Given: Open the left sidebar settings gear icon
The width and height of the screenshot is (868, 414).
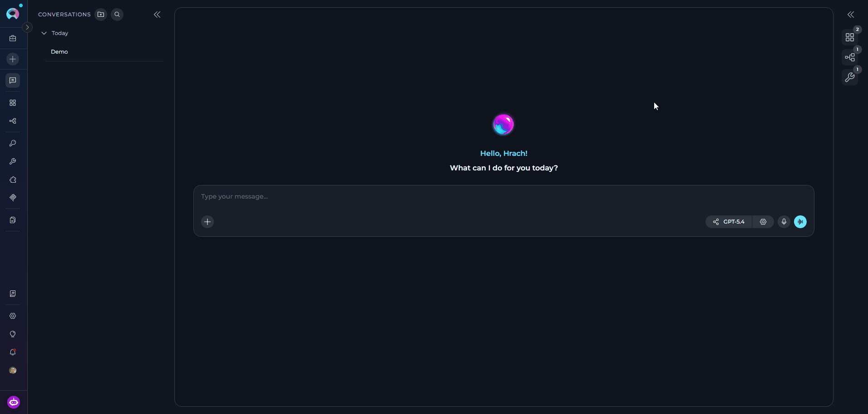Looking at the screenshot, I should (x=13, y=316).
